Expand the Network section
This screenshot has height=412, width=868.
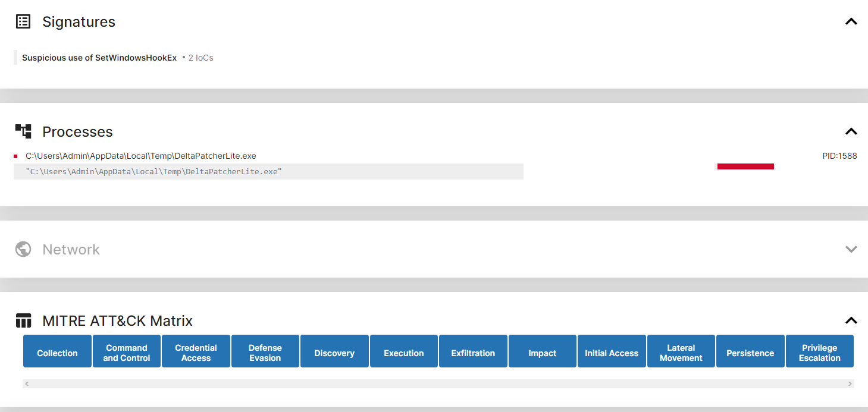[x=851, y=249]
